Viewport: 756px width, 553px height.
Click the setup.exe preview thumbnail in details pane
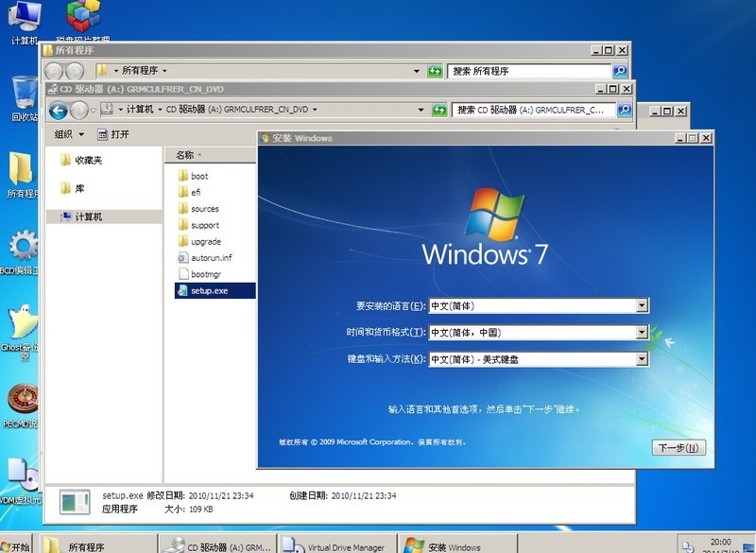click(75, 502)
